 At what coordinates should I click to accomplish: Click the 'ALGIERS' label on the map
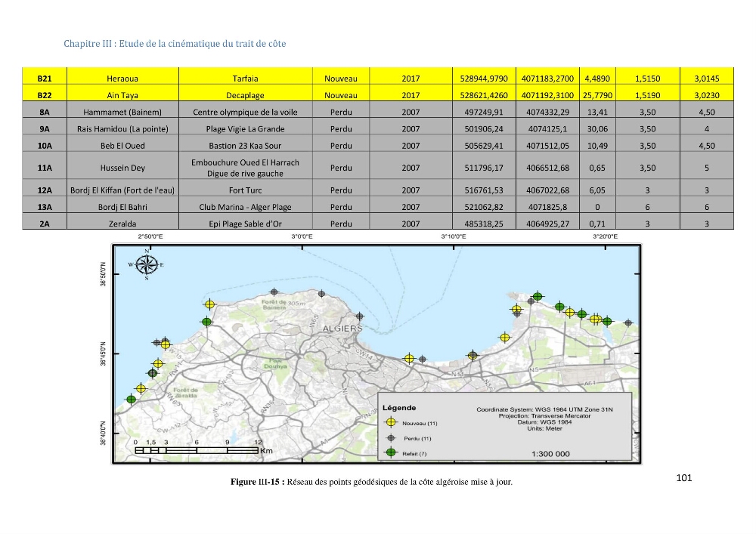point(342,329)
